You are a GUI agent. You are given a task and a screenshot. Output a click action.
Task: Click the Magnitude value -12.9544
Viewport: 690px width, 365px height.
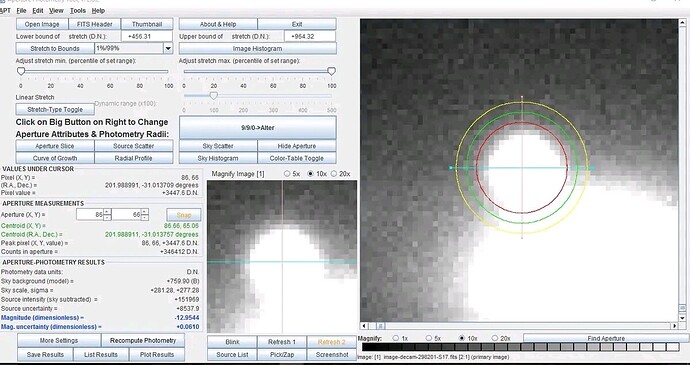tap(186, 317)
